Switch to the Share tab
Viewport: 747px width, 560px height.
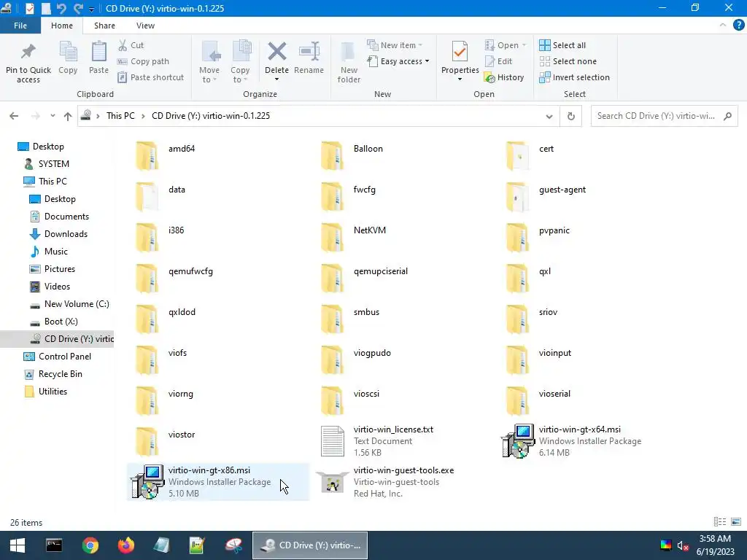(104, 26)
